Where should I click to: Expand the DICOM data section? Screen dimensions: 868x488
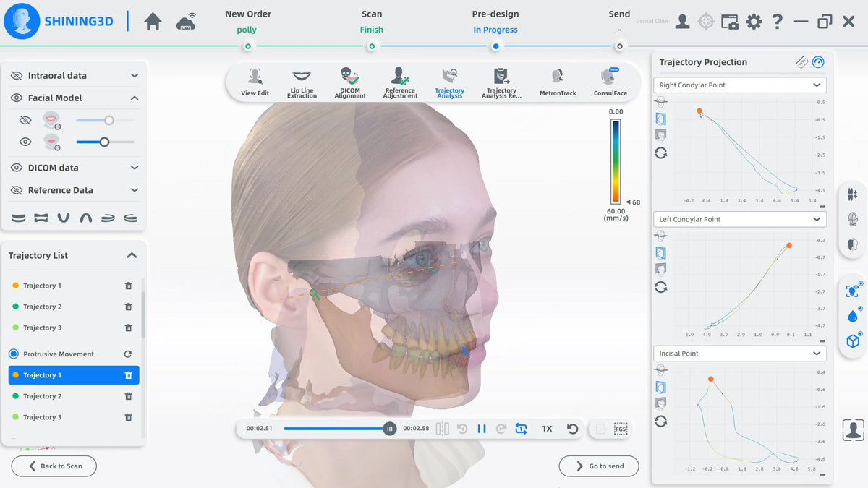point(135,168)
